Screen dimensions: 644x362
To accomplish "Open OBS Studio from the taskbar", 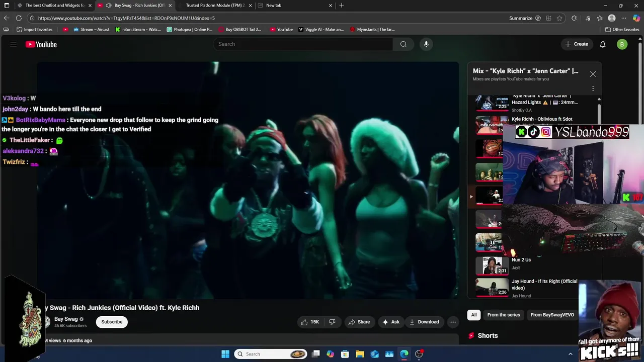I will click(419, 354).
